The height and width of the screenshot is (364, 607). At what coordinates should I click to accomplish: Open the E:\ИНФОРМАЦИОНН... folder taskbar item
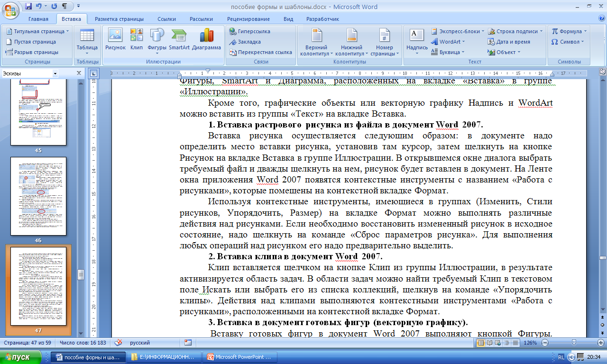(164, 357)
